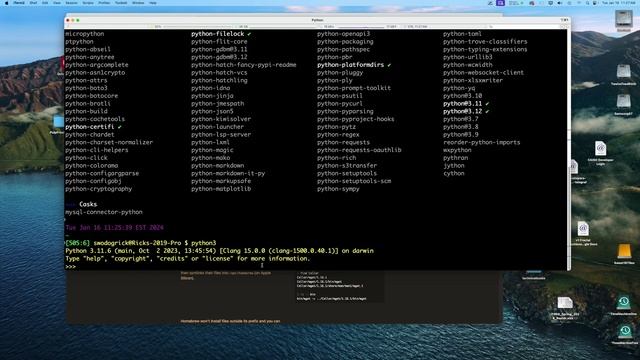
Task: Open the Scripts menu
Action: 88,3
